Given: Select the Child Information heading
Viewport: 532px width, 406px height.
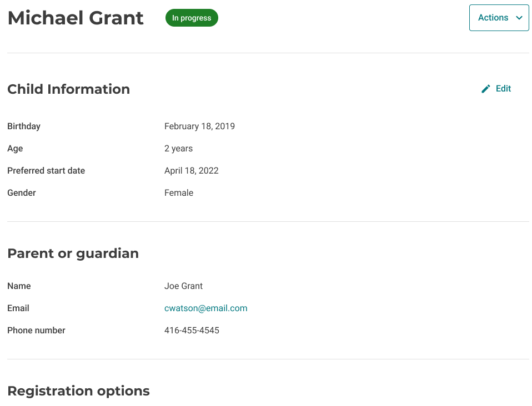Looking at the screenshot, I should pyautogui.click(x=68, y=89).
